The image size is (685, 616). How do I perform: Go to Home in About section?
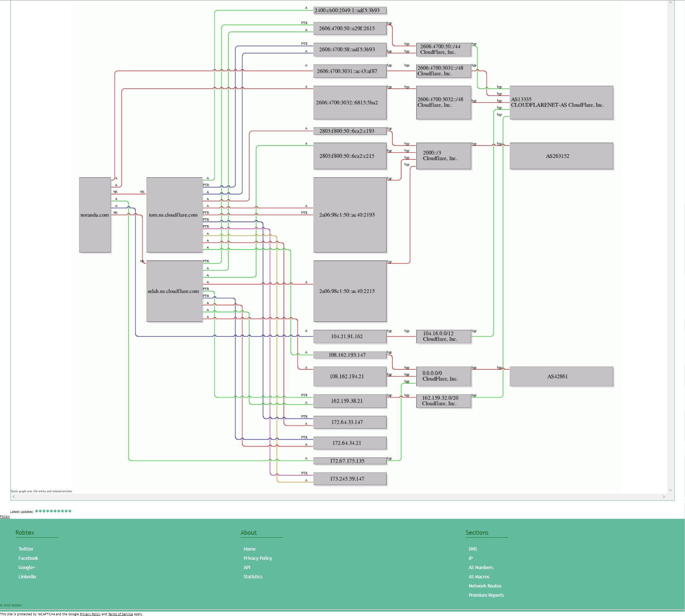[250, 549]
